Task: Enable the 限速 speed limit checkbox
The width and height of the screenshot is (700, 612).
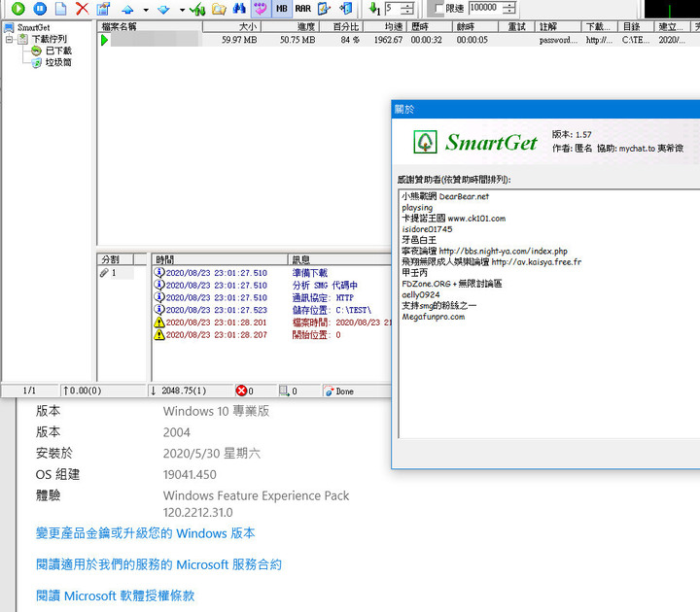Action: [x=438, y=9]
